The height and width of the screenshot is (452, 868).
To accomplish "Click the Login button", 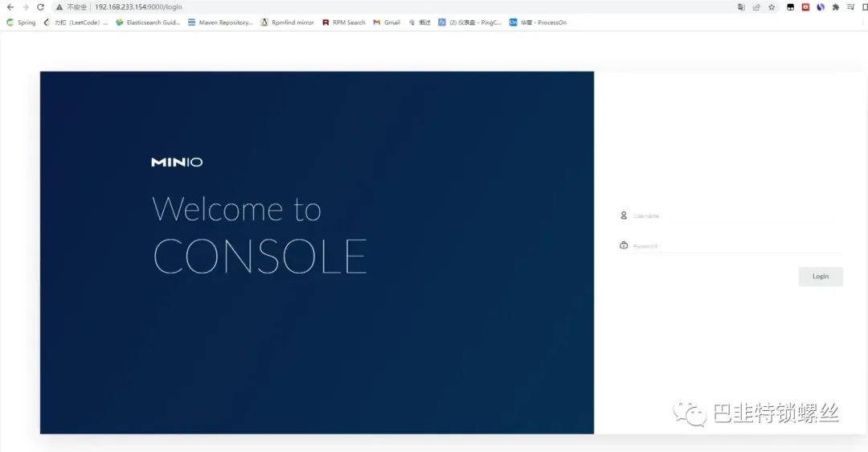I will tap(821, 277).
